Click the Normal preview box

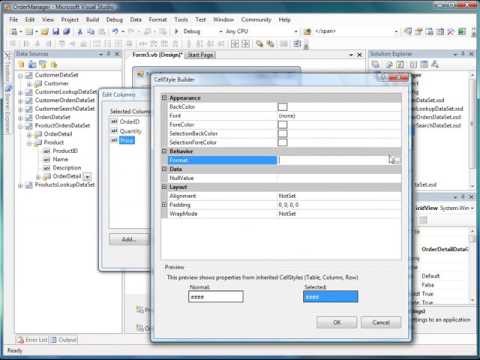tap(216, 297)
